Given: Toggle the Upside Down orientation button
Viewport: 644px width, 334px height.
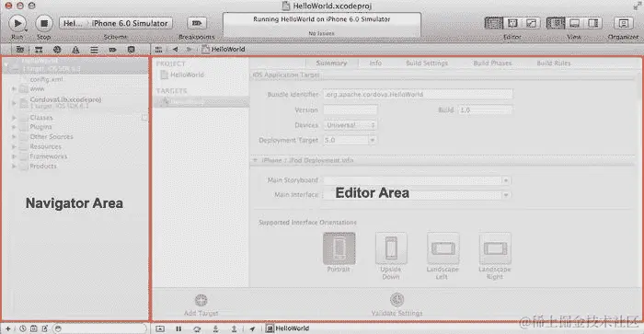Looking at the screenshot, I should click(x=391, y=248).
